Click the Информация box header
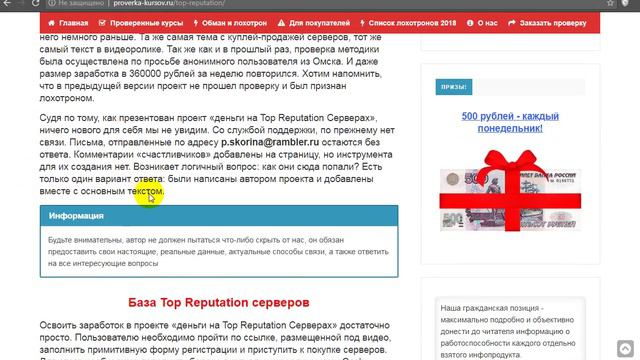The height and width of the screenshot is (360, 640). tap(219, 216)
